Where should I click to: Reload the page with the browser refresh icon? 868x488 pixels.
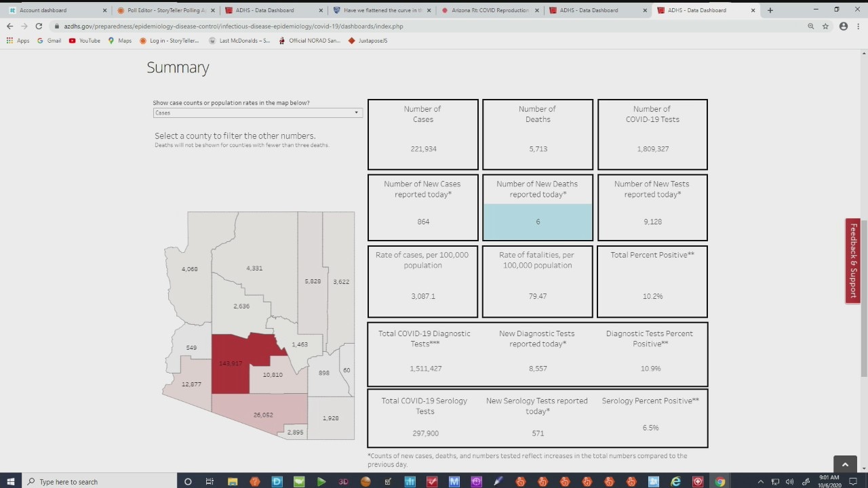[39, 26]
